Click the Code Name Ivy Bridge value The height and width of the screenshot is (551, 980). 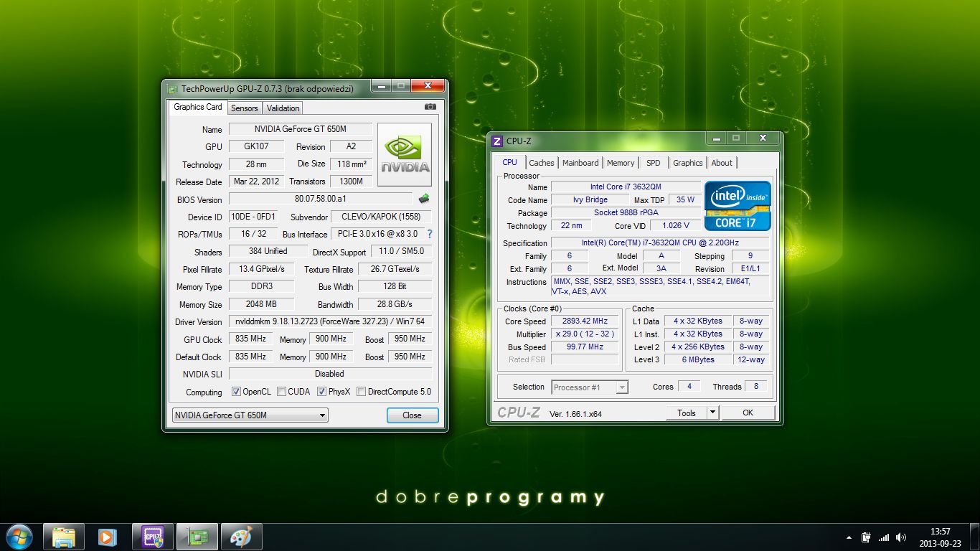(590, 199)
